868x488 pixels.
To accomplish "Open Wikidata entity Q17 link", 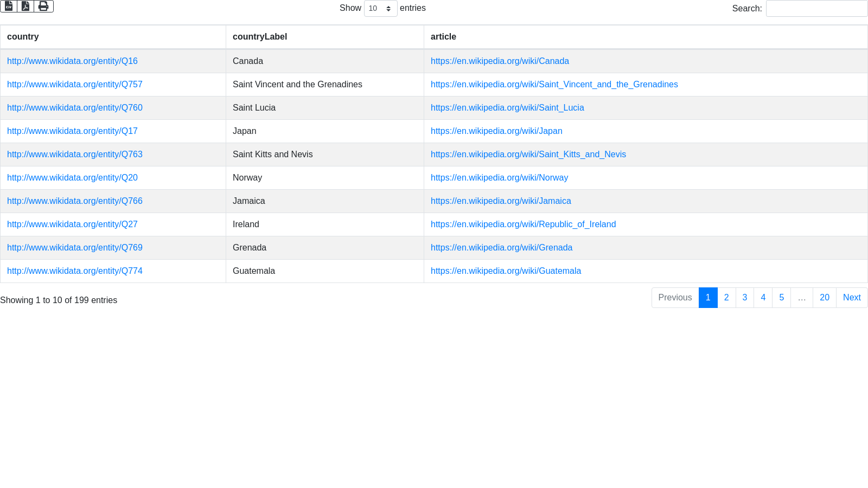I will [72, 131].
